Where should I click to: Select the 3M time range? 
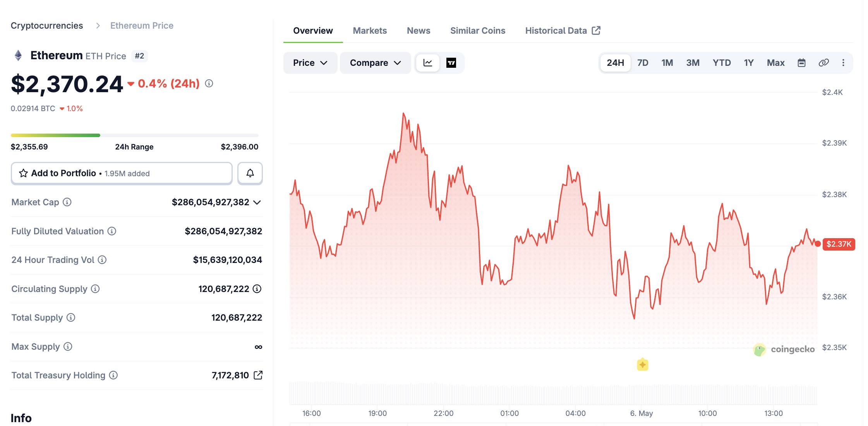(693, 63)
